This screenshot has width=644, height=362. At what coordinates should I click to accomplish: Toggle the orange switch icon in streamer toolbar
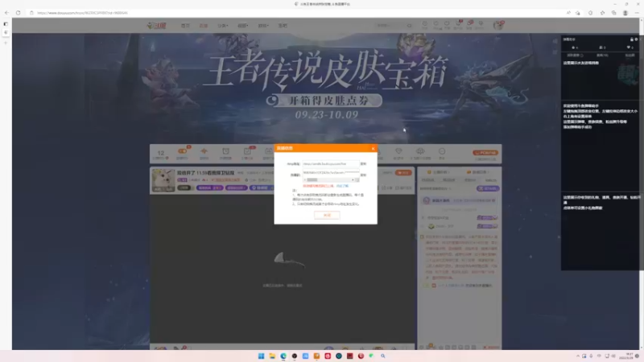[x=183, y=153]
